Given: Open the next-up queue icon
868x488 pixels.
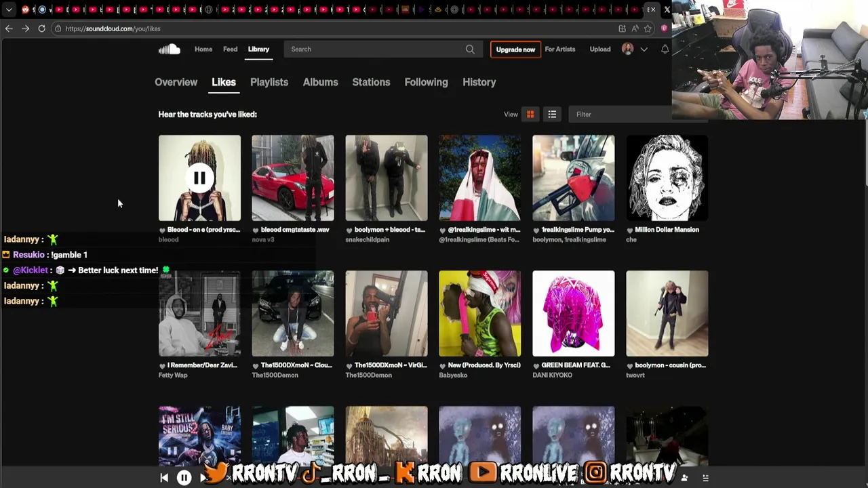Looking at the screenshot, I should [x=705, y=478].
